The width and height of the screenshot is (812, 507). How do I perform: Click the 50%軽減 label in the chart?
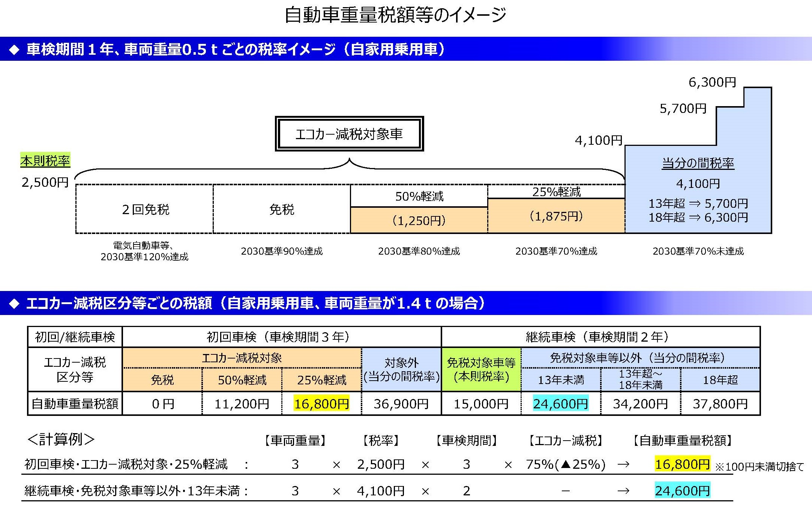[419, 196]
